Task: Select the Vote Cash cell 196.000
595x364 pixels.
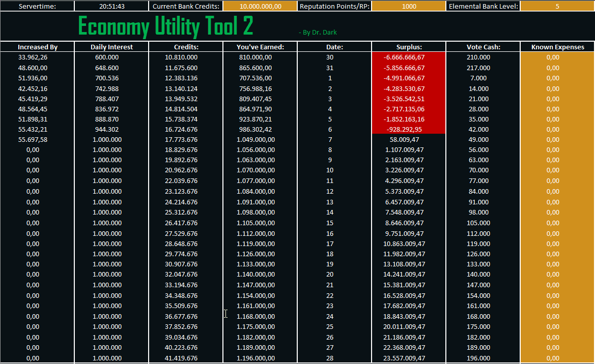Action: pos(478,358)
